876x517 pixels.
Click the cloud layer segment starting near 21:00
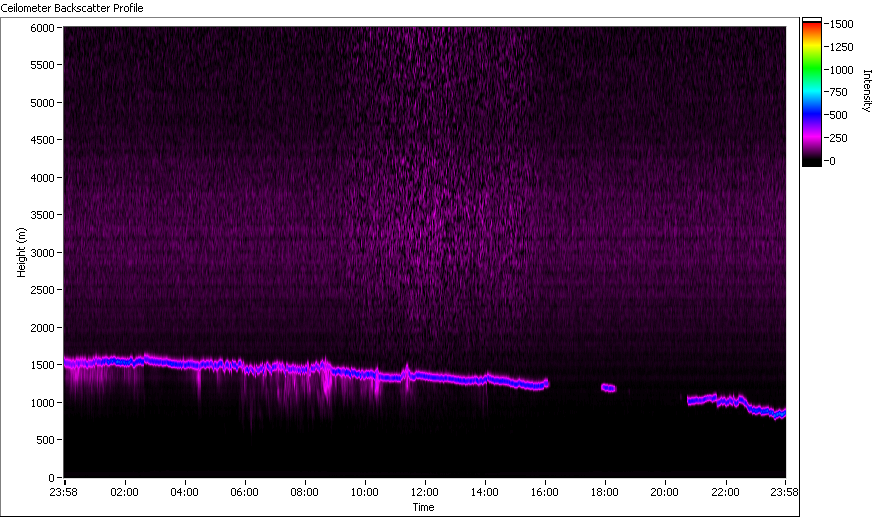pos(736,406)
